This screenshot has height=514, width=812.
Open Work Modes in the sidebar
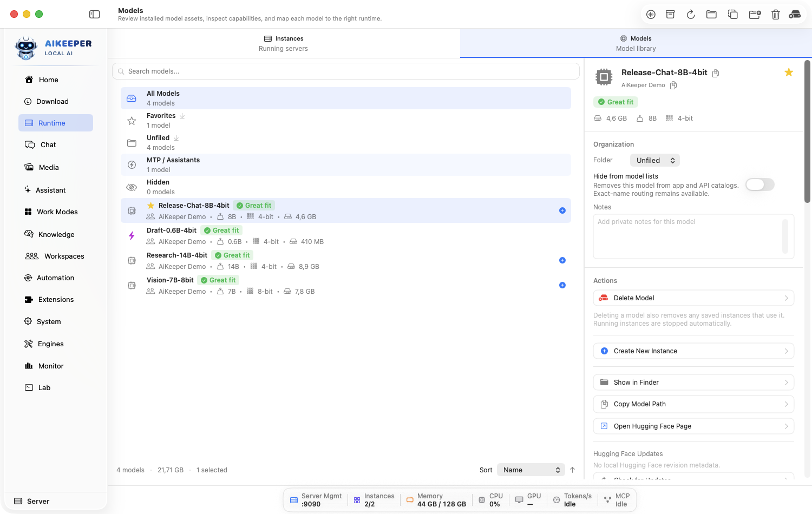pyautogui.click(x=56, y=212)
